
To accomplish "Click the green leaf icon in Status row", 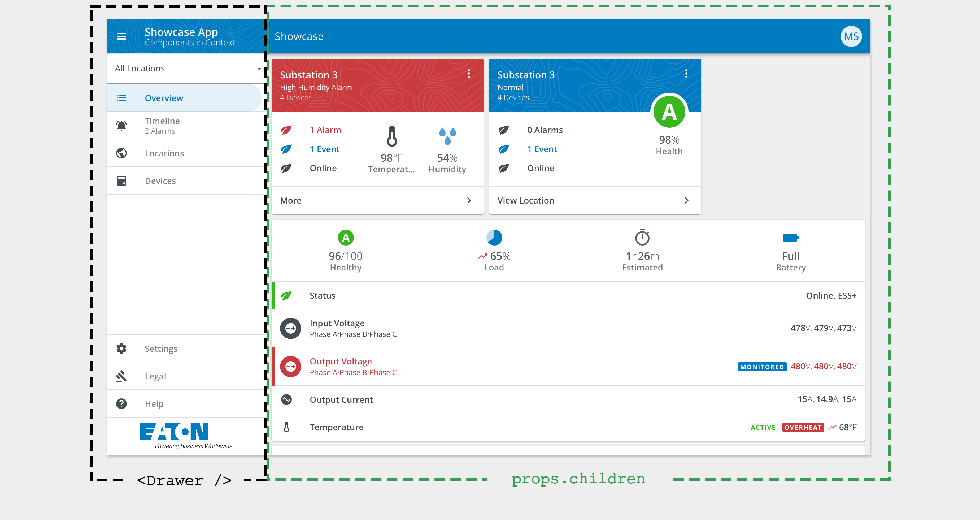I will point(286,296).
